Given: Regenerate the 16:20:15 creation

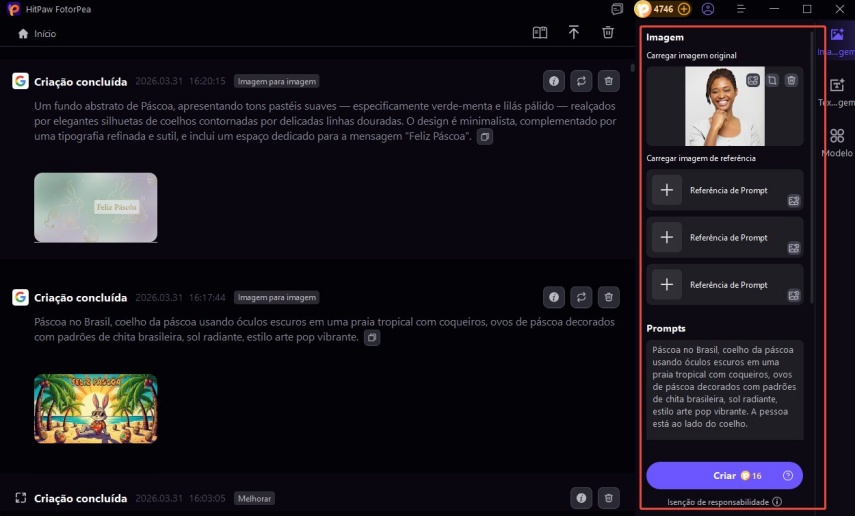Looking at the screenshot, I should pyautogui.click(x=581, y=81).
